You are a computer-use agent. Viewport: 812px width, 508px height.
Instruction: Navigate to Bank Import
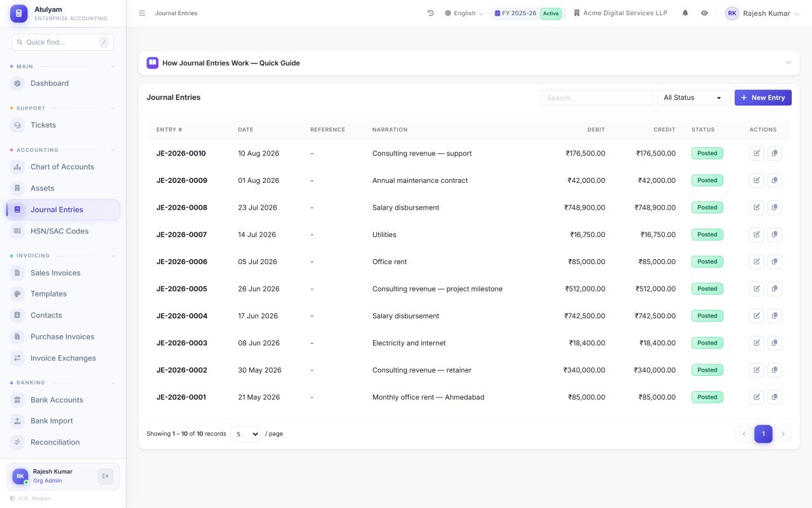pyautogui.click(x=63, y=421)
